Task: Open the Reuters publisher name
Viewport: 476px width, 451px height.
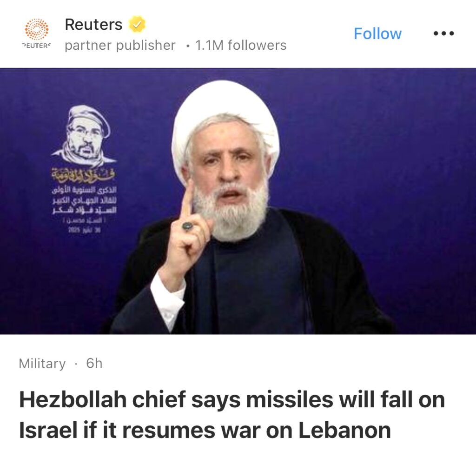Action: (93, 24)
